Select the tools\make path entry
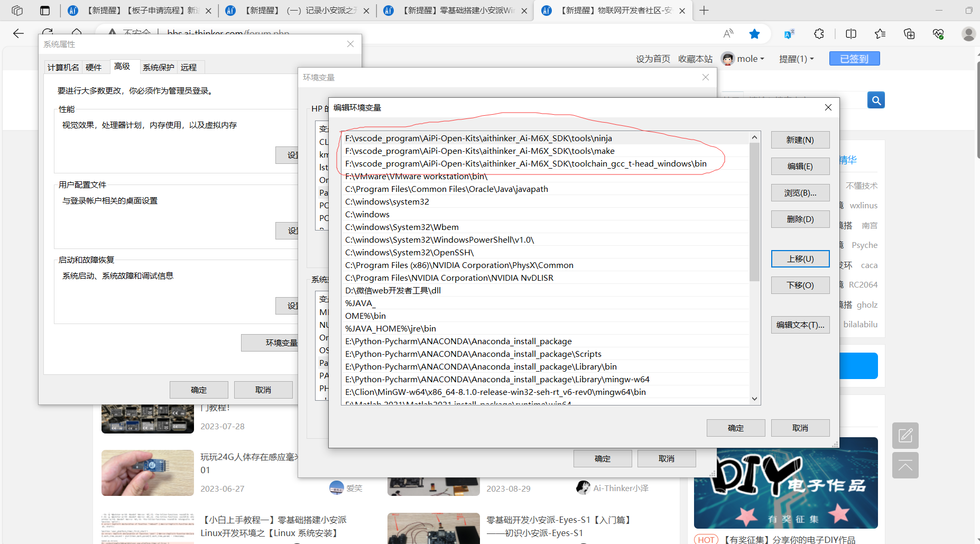The image size is (980, 544). (x=546, y=151)
